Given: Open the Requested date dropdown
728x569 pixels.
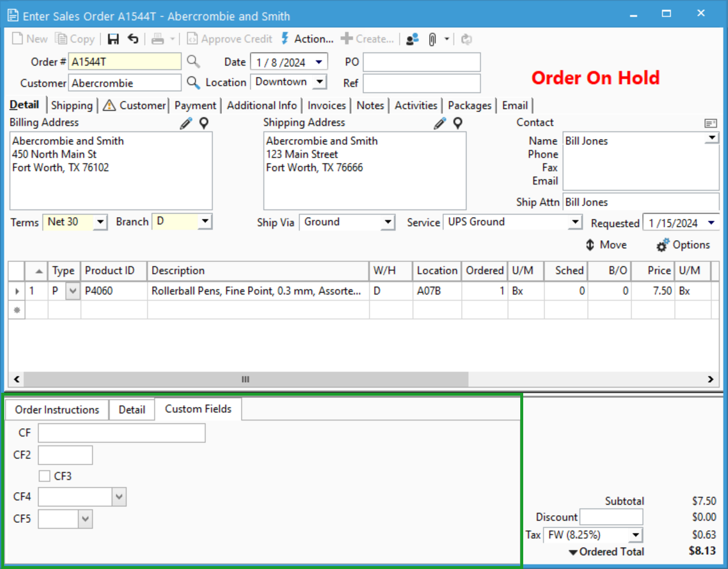Looking at the screenshot, I should pyautogui.click(x=711, y=223).
